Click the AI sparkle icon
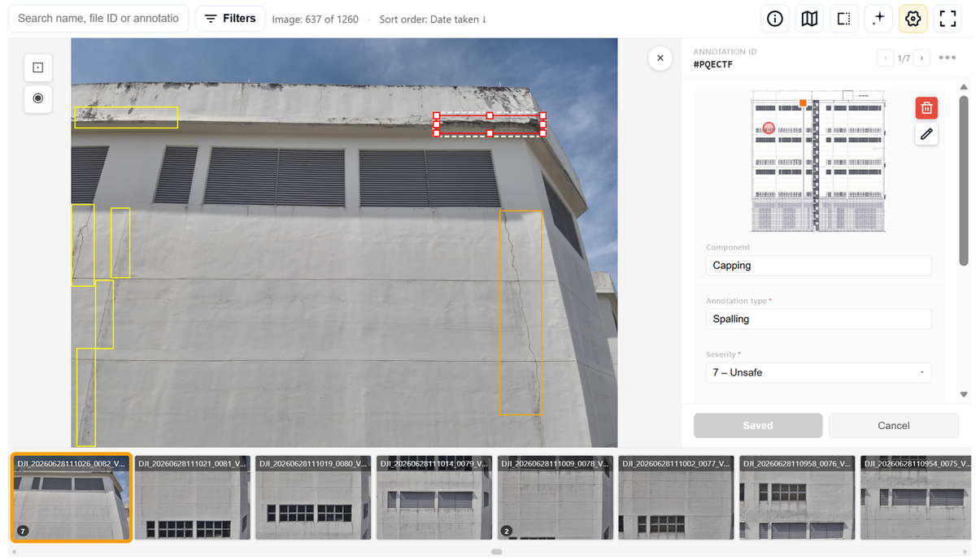The width and height of the screenshot is (976, 560). pyautogui.click(x=878, y=19)
